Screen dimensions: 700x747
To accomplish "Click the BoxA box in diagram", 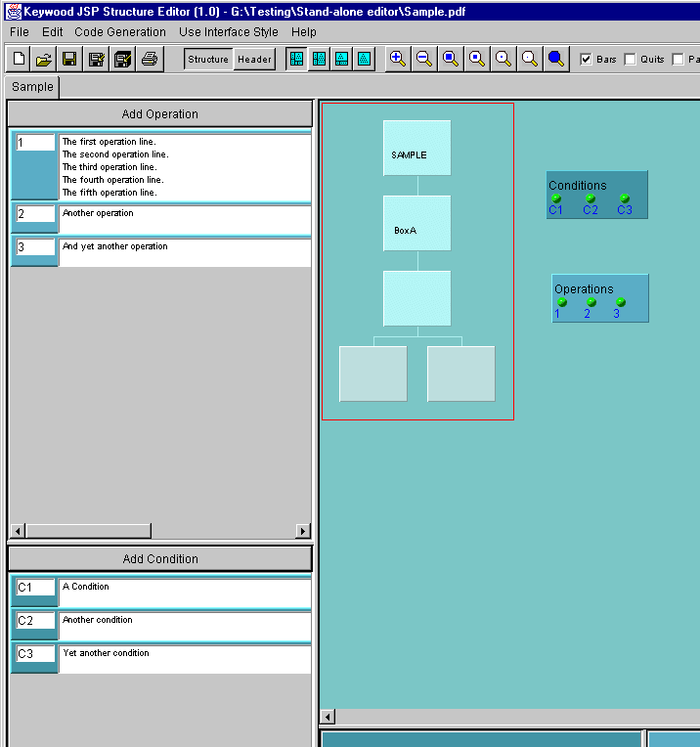I will pos(417,223).
